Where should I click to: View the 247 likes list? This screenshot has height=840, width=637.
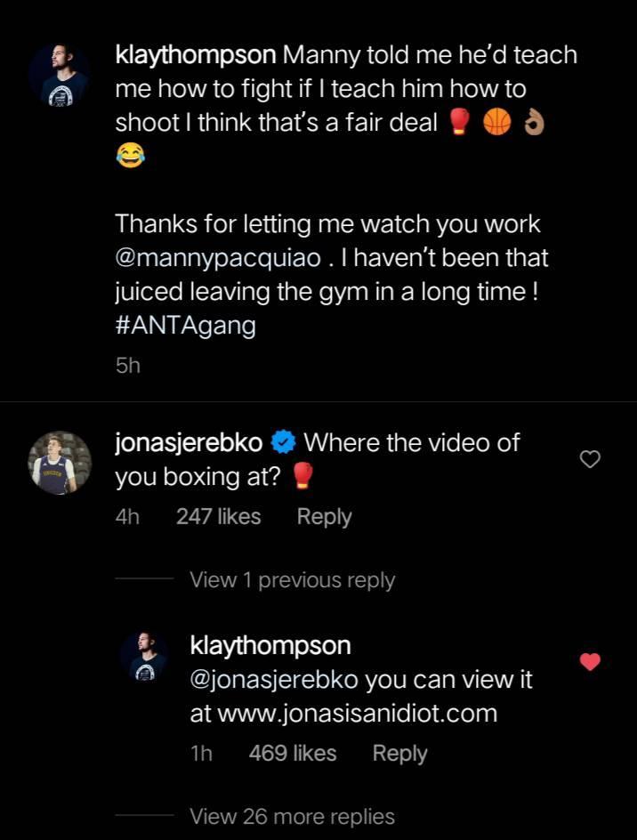pos(218,517)
